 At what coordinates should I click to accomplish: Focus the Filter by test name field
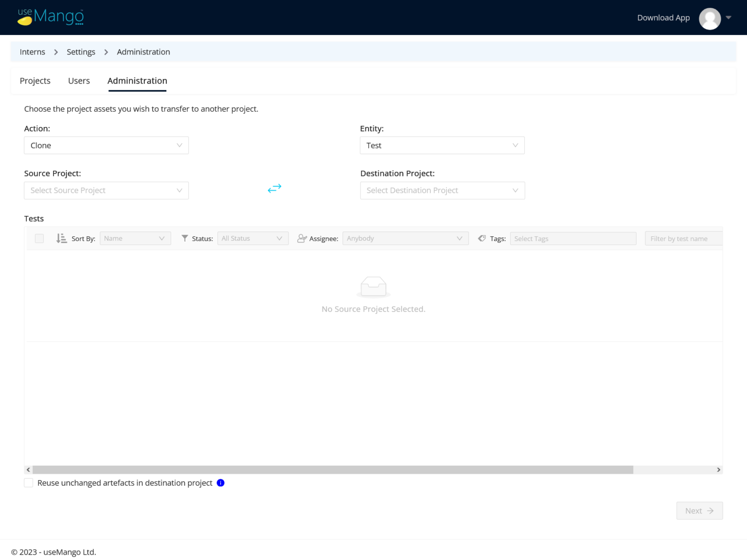684,238
